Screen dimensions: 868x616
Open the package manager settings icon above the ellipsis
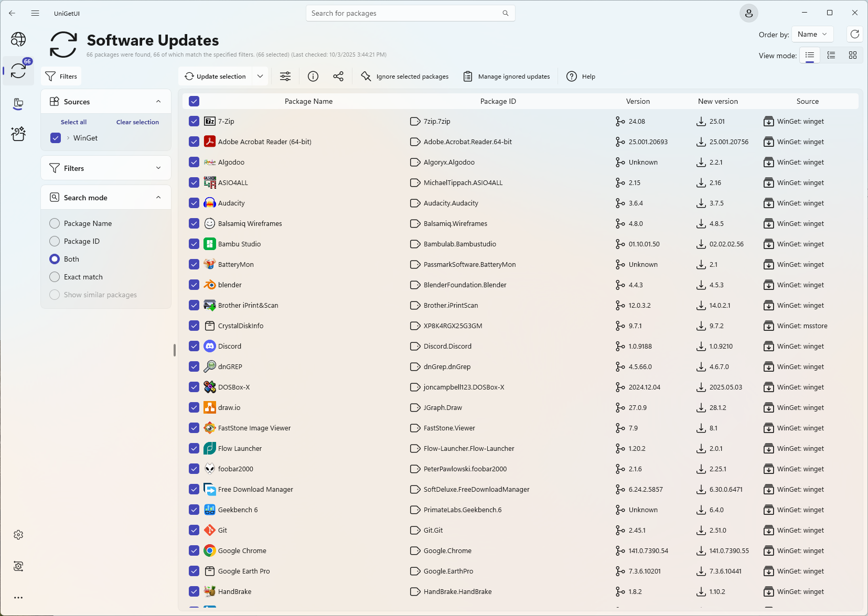[x=18, y=566]
